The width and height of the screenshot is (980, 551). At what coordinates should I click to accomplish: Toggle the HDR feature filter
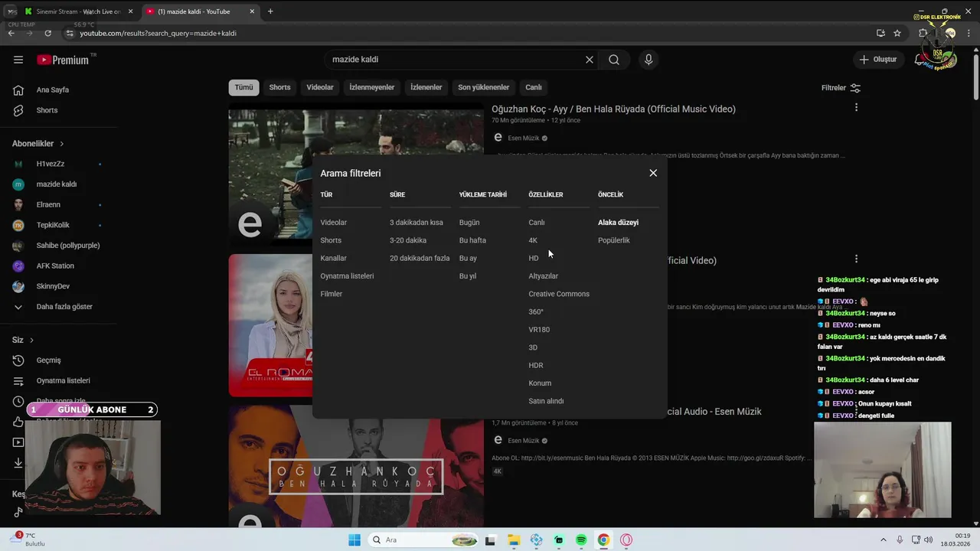536,366
